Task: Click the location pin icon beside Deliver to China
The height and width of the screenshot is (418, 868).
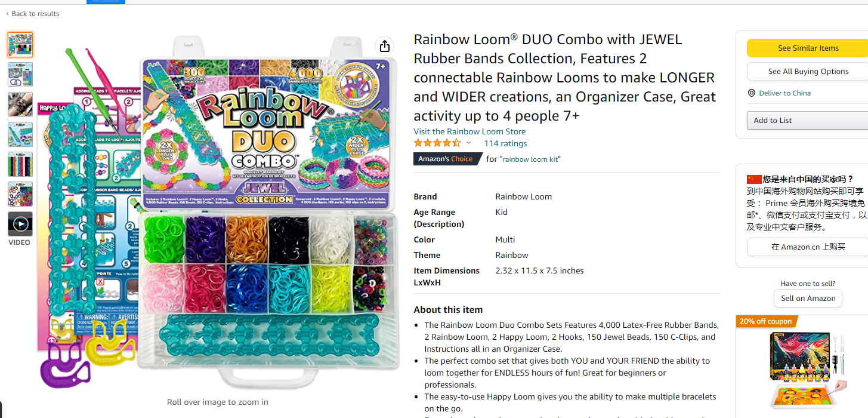Action: tap(752, 93)
